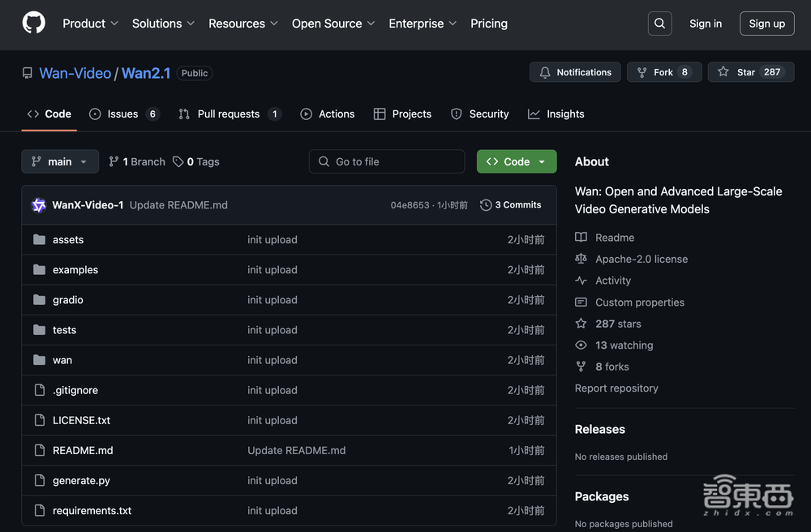The image size is (811, 532).
Task: Open the Pull requests tab
Action: [229, 114]
